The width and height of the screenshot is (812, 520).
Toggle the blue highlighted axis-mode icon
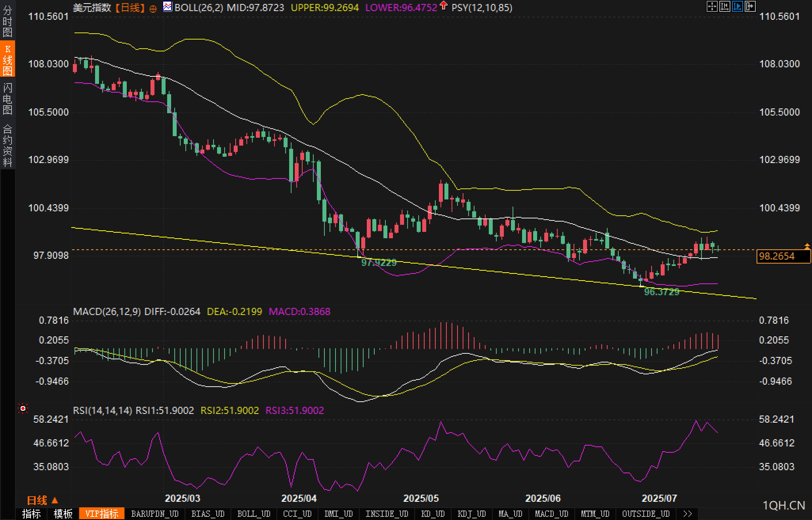click(x=737, y=6)
